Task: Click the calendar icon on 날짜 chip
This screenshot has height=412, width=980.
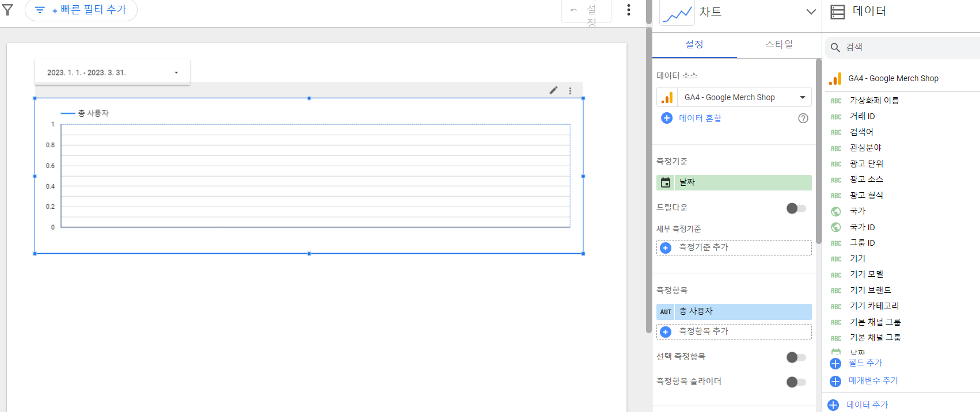Action: pyautogui.click(x=666, y=182)
